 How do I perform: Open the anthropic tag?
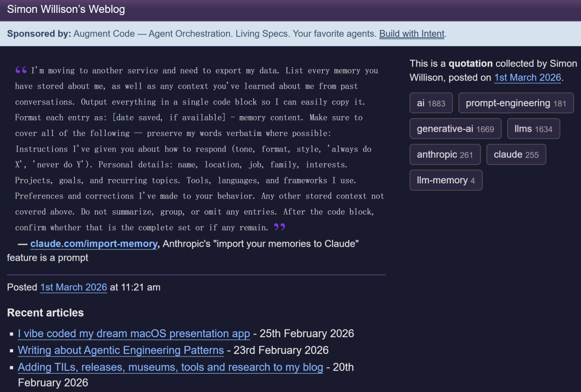click(444, 155)
